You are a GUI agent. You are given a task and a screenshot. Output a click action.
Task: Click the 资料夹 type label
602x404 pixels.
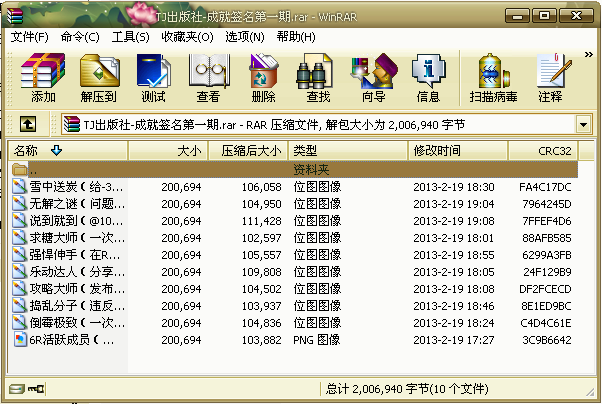(311, 170)
